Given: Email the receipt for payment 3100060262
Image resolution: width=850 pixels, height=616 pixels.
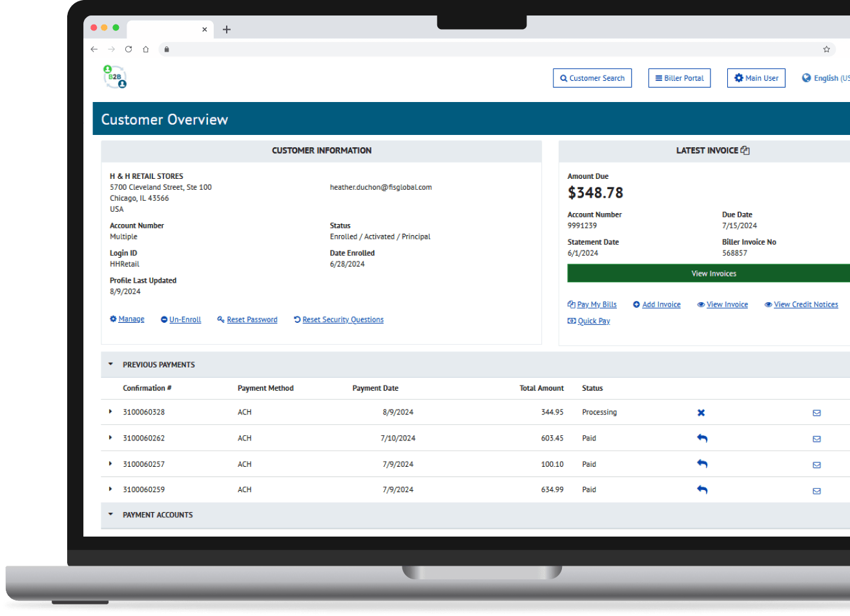Looking at the screenshot, I should (816, 439).
